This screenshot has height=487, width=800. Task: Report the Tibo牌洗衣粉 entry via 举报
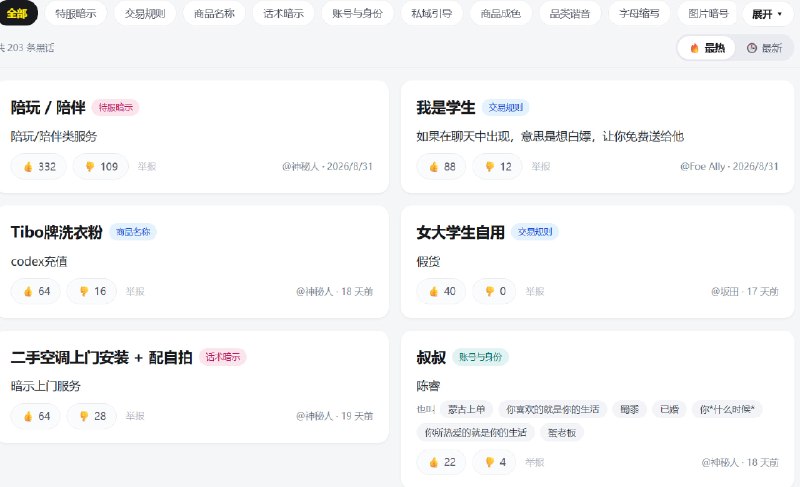(135, 291)
